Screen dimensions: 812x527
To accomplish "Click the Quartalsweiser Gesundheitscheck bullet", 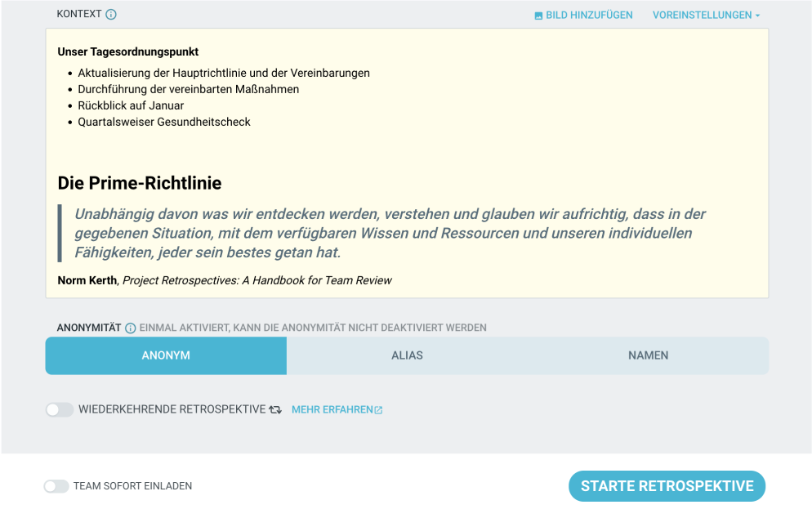I will click(x=164, y=122).
